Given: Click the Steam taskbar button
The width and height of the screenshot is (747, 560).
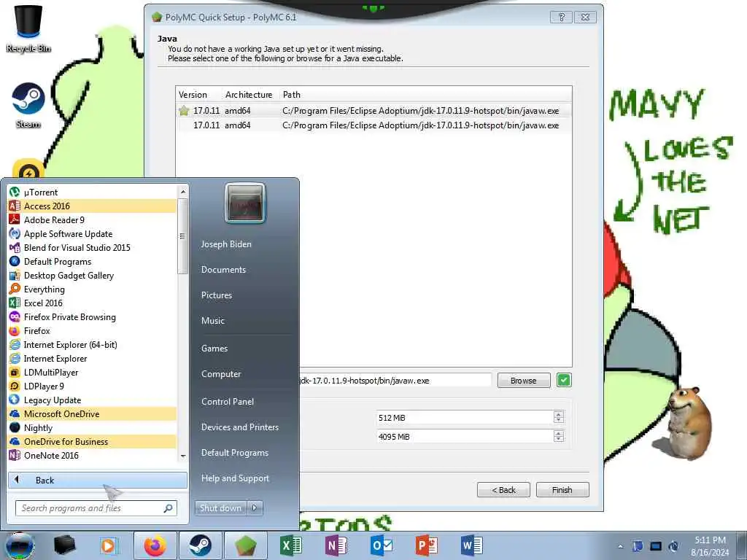Looking at the screenshot, I should point(200,545).
